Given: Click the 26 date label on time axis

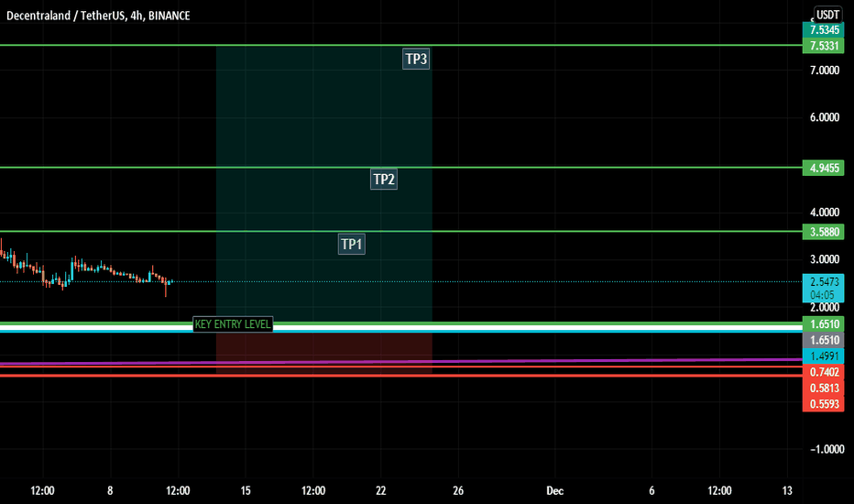Looking at the screenshot, I should (x=458, y=491).
